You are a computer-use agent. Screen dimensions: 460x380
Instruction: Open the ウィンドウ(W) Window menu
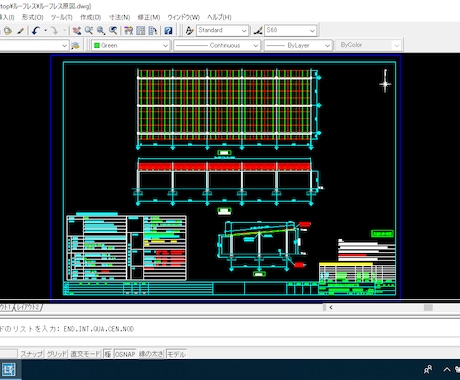coord(183,17)
